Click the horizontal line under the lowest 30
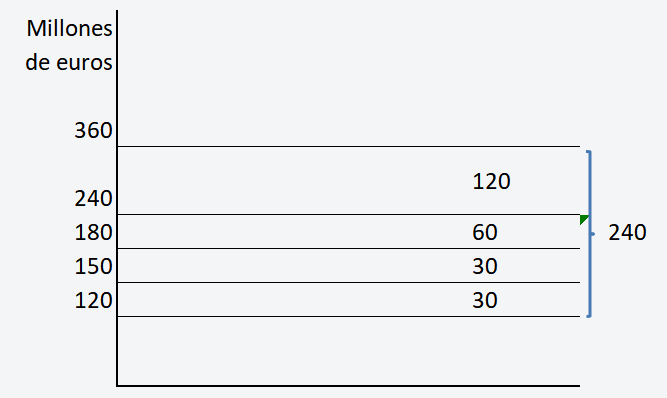 (348, 316)
